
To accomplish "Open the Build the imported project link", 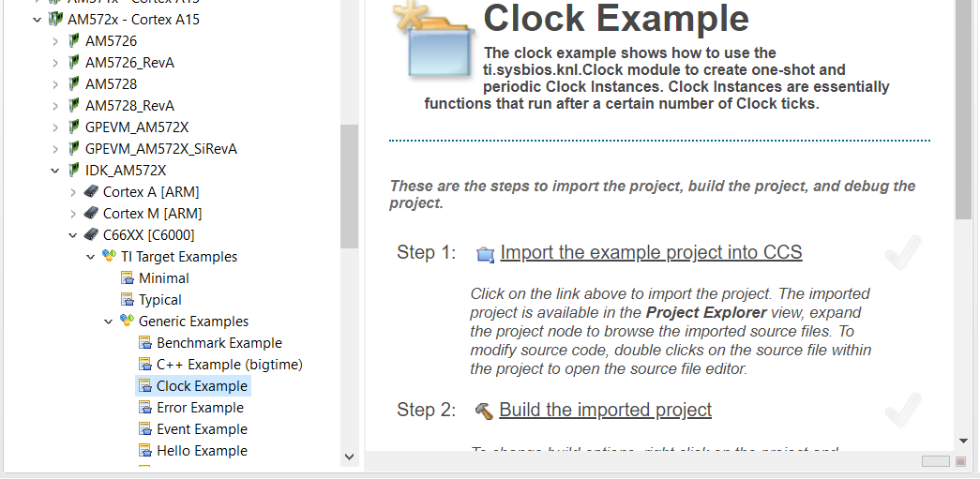I will click(605, 411).
